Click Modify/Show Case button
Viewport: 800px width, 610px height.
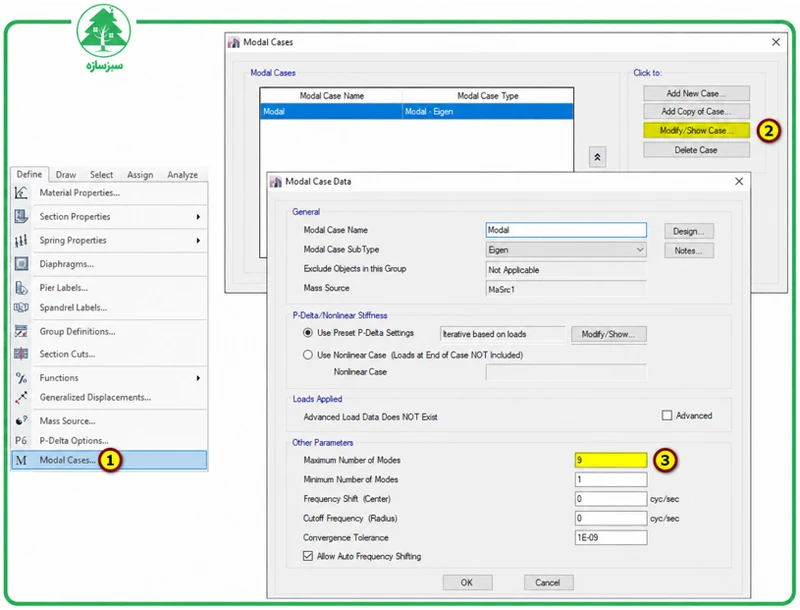[x=696, y=131]
